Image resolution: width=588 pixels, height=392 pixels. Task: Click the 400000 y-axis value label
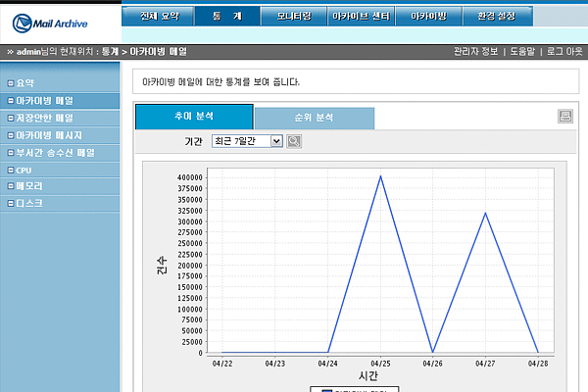[x=190, y=177]
